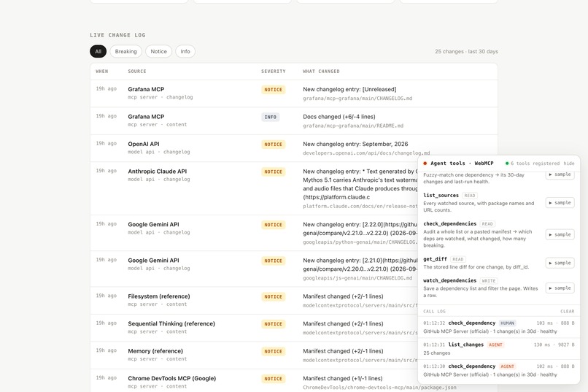Open list_changes AGENT call log entry
Viewport: 588px width, 392px height.
pos(499,349)
